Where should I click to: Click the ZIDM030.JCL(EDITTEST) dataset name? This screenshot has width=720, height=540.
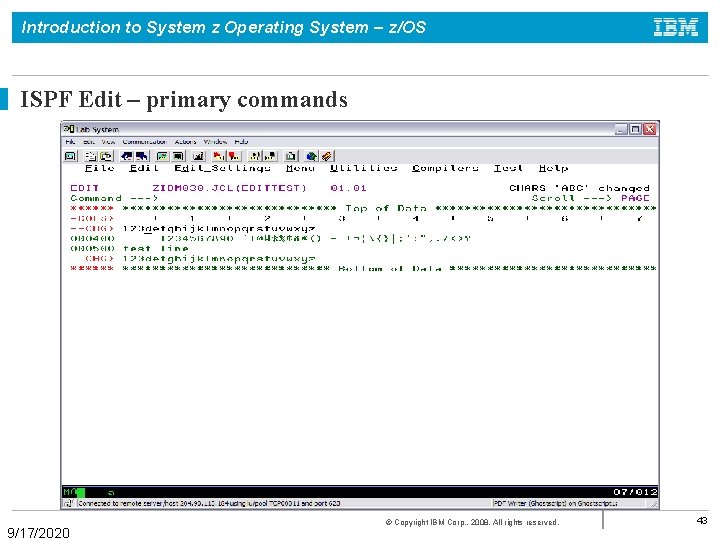pos(229,188)
